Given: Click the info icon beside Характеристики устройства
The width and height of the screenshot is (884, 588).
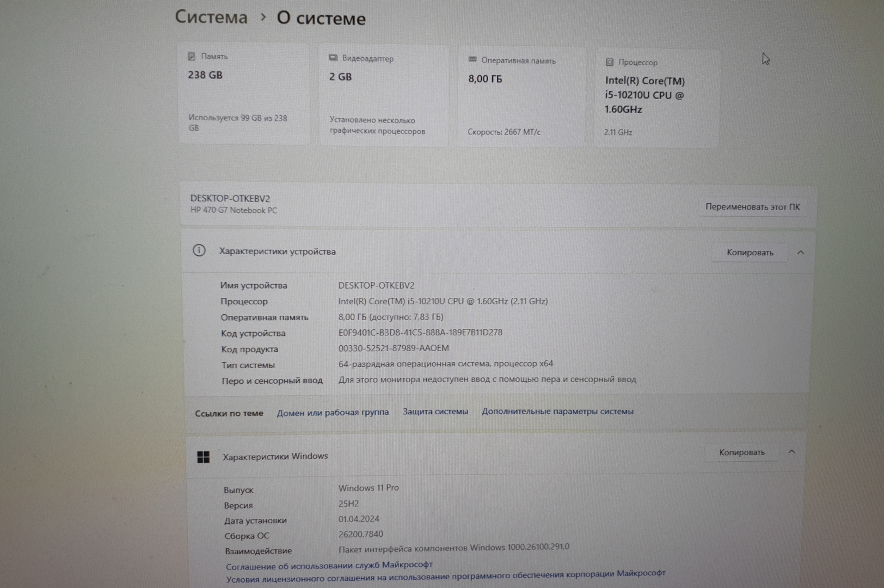Looking at the screenshot, I should (x=199, y=250).
